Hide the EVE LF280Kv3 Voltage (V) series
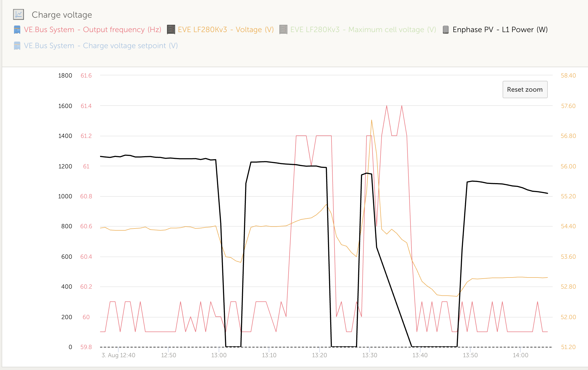The width and height of the screenshot is (588, 370). 226,30
